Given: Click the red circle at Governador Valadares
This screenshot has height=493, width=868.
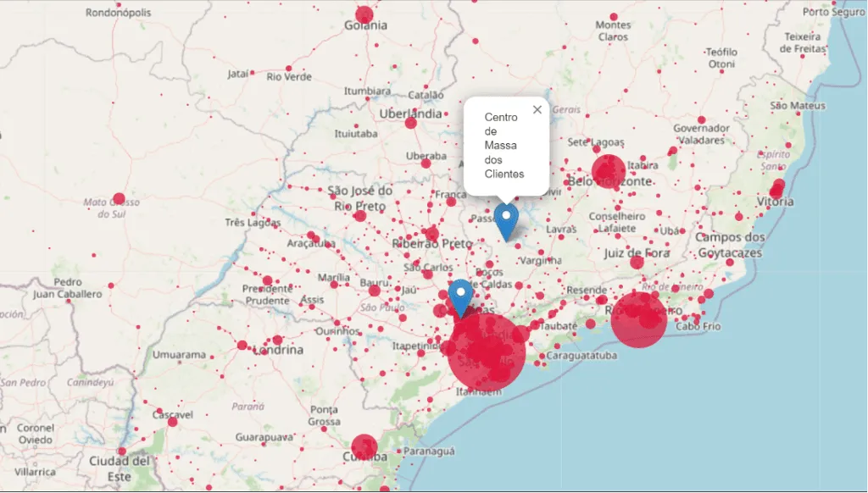Looking at the screenshot, I should [x=701, y=119].
